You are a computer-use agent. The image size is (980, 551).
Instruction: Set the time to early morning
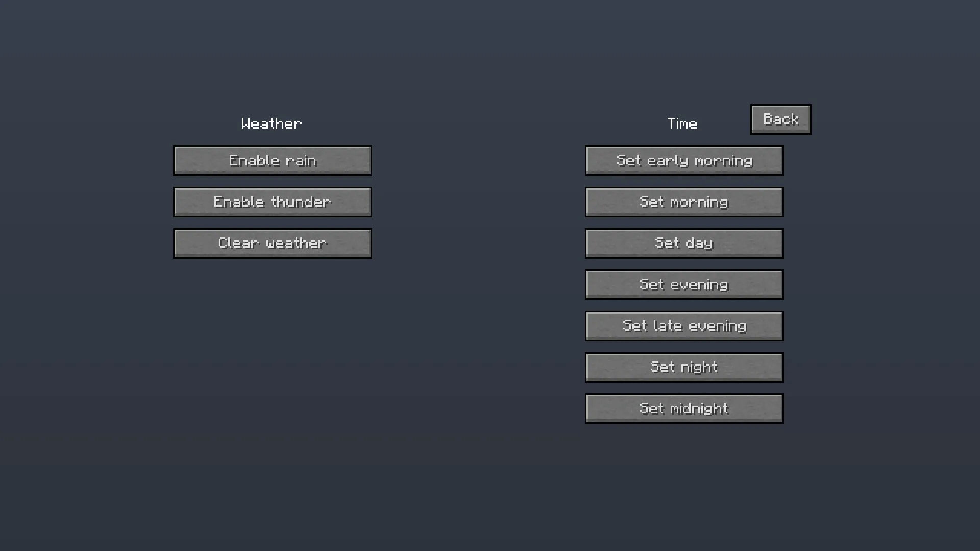pyautogui.click(x=684, y=160)
